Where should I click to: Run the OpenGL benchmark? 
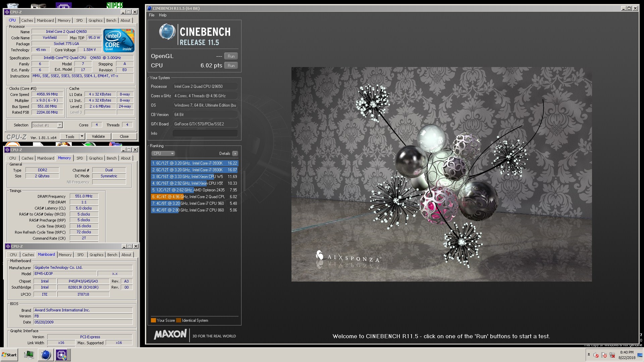pos(231,56)
